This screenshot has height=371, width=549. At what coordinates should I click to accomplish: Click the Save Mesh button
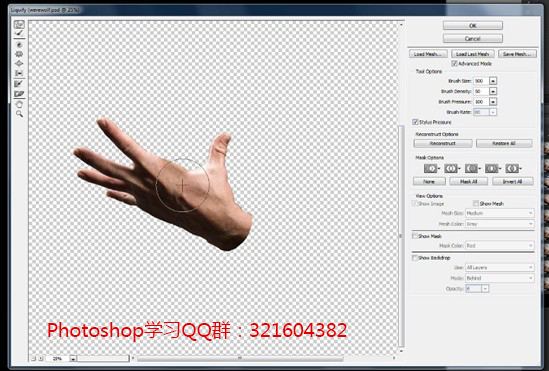517,54
